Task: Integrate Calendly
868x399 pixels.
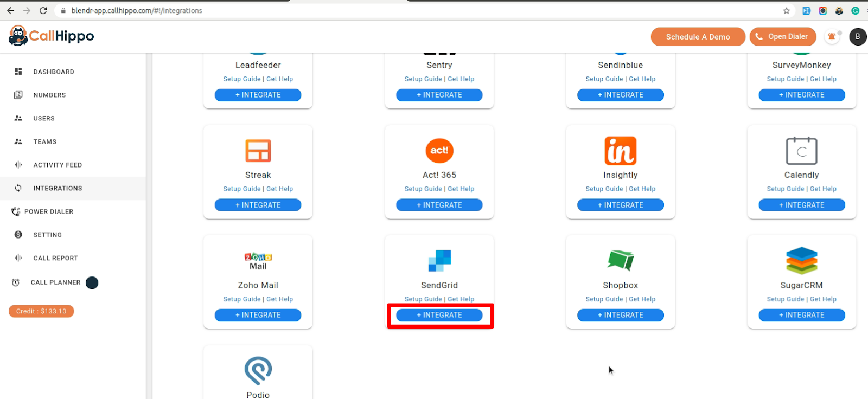Action: coord(802,205)
